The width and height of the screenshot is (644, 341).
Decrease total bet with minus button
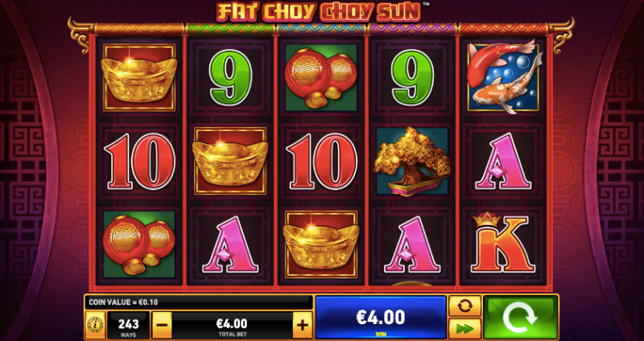[162, 325]
